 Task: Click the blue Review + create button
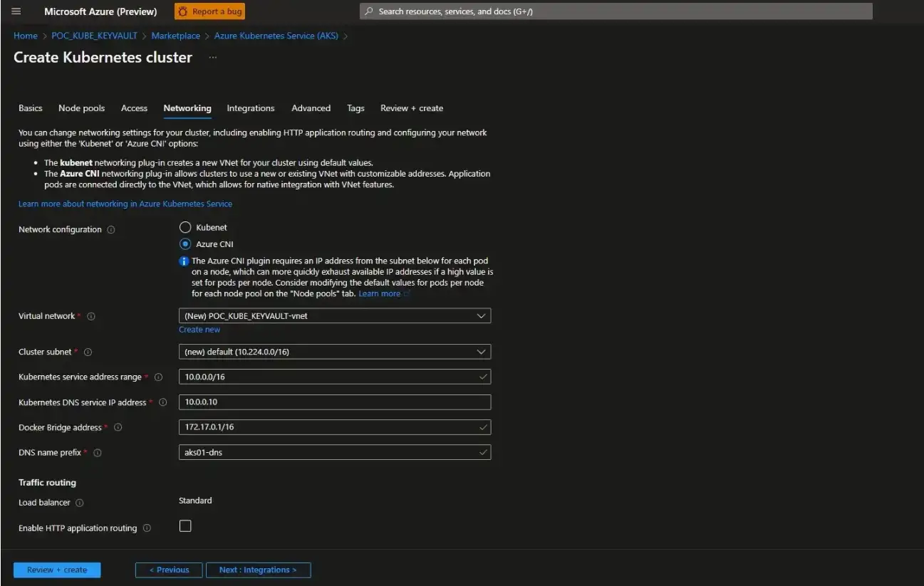(x=57, y=570)
